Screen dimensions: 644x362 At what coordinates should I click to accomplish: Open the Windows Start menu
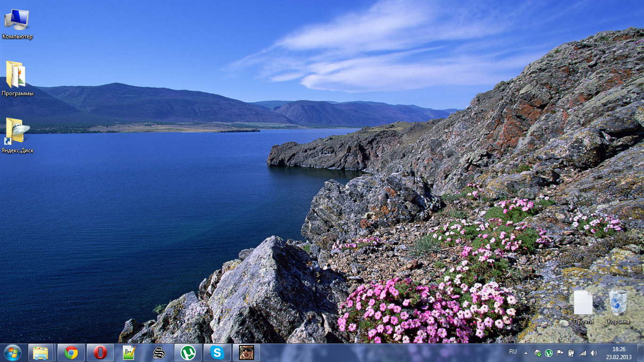pos(12,353)
